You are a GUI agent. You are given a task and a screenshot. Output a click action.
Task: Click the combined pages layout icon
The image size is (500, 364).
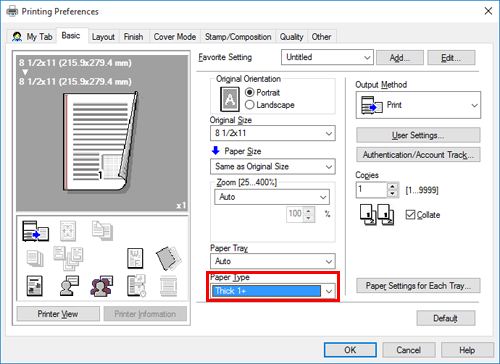pyautogui.click(x=68, y=258)
